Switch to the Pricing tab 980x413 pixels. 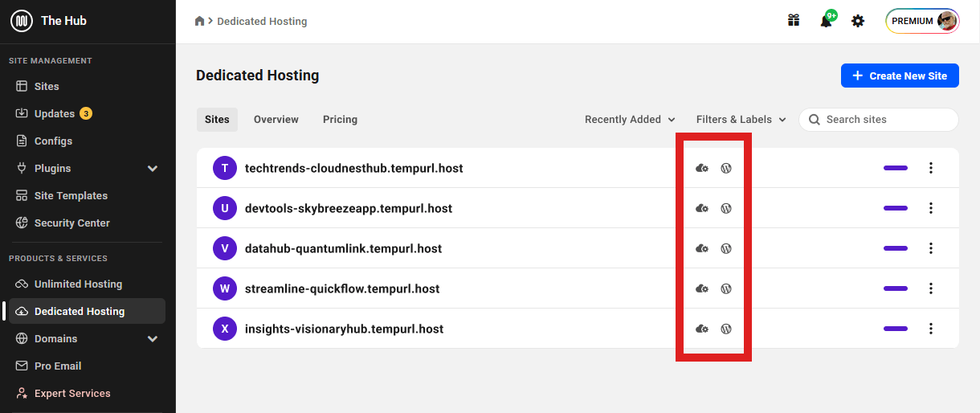click(x=341, y=119)
